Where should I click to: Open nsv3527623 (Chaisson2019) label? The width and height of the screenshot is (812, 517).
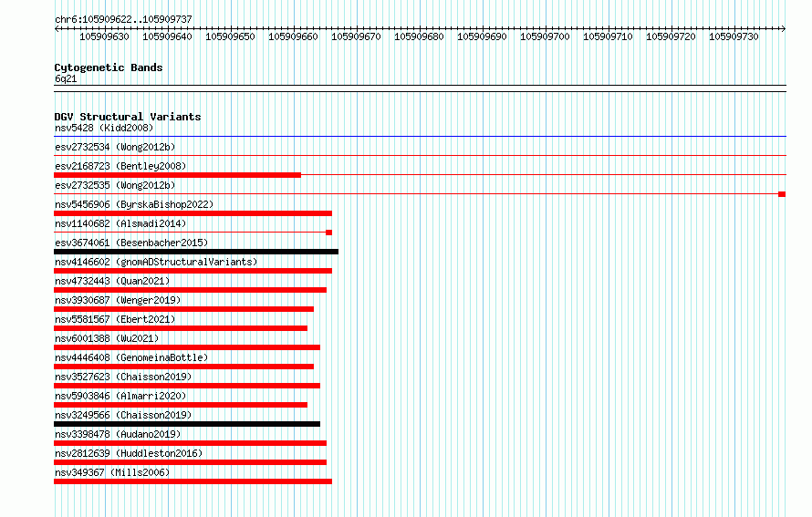(123, 377)
